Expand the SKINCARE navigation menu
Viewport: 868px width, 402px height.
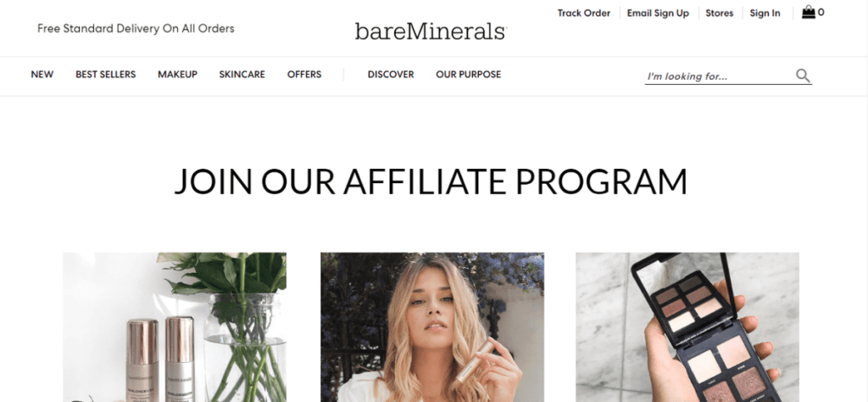(x=242, y=74)
